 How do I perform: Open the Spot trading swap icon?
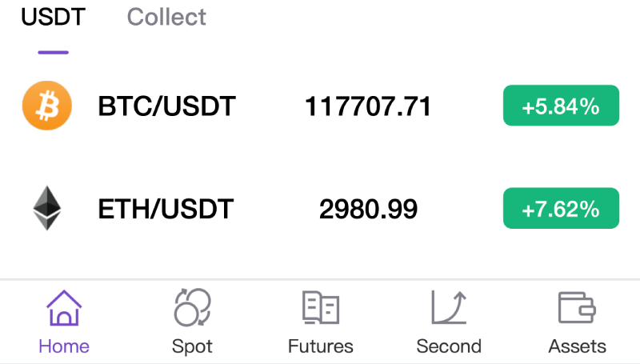coord(192,307)
